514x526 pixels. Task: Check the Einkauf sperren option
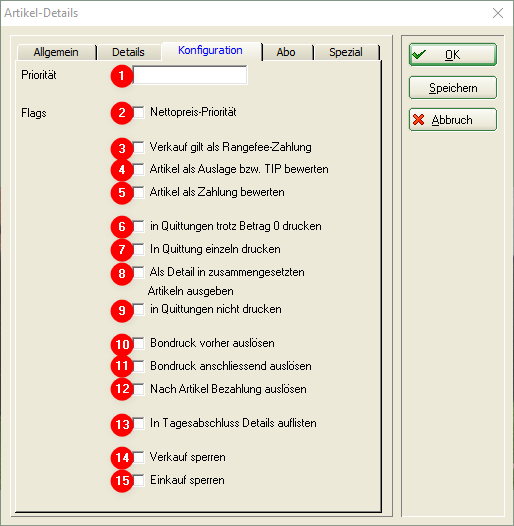tap(139, 480)
